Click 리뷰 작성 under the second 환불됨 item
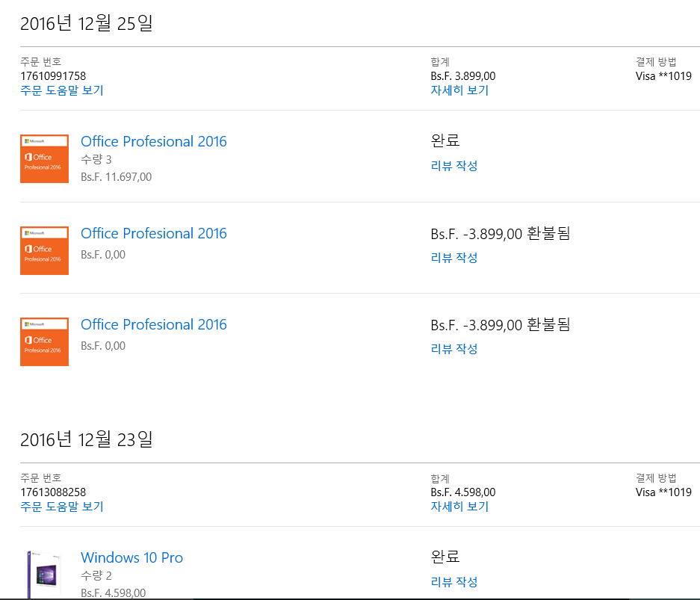The height and width of the screenshot is (600, 700). point(454,349)
